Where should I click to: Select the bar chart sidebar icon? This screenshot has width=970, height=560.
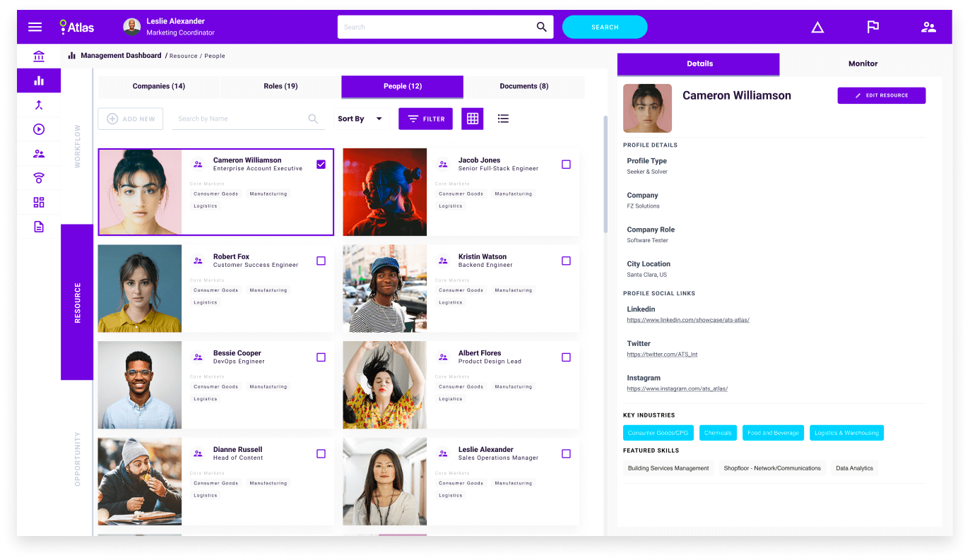[x=39, y=81]
